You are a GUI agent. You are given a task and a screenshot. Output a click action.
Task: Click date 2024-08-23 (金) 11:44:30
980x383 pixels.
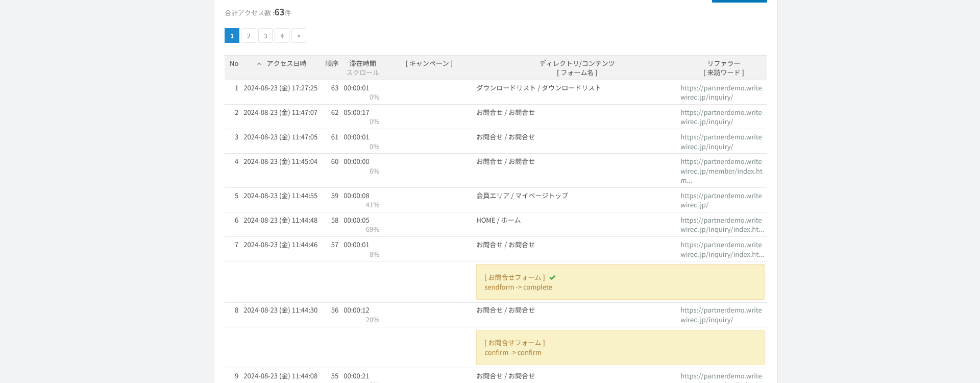pos(280,310)
